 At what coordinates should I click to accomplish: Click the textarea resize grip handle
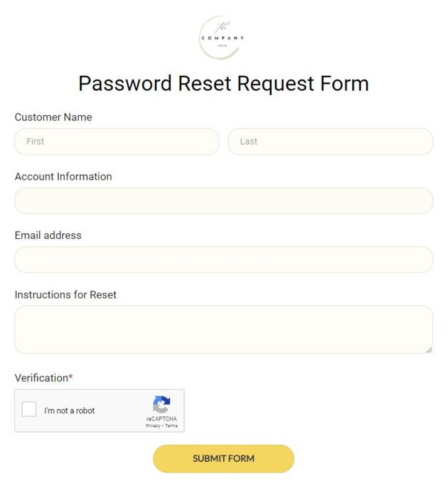click(x=429, y=350)
